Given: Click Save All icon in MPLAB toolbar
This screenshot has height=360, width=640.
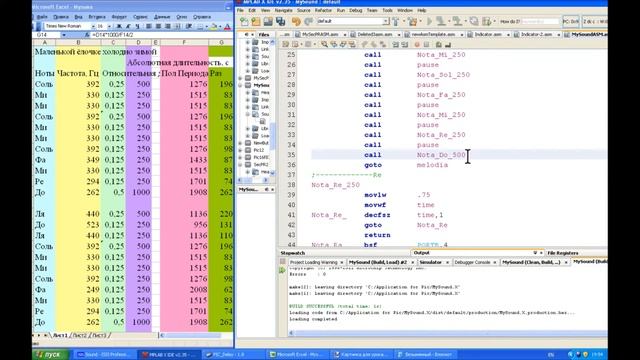Looking at the screenshot, I should (x=280, y=21).
